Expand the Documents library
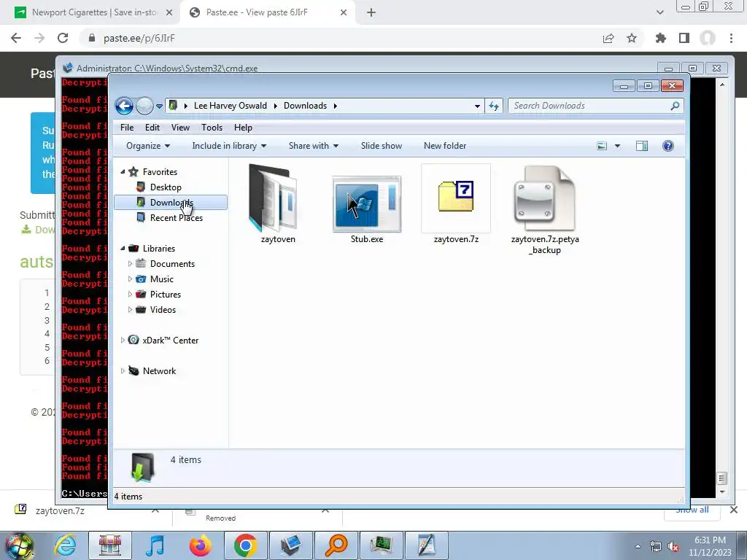 130,263
